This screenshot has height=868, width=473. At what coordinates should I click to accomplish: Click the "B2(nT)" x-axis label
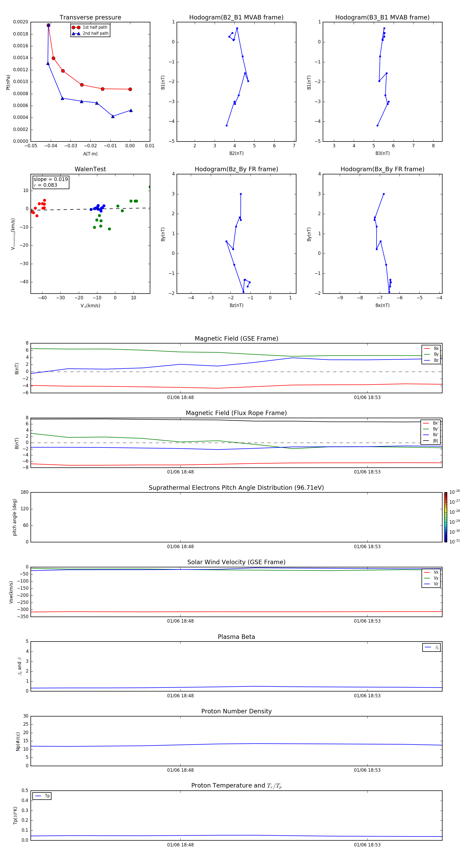pyautogui.click(x=236, y=153)
